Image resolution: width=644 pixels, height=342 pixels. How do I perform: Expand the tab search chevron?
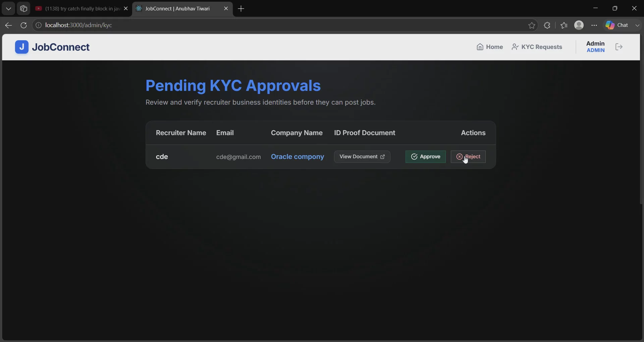click(8, 9)
